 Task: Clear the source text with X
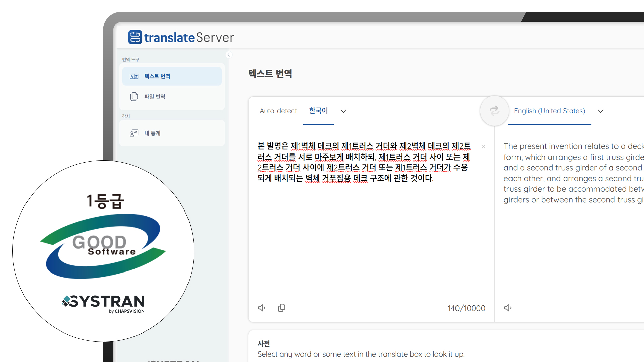pos(483,146)
